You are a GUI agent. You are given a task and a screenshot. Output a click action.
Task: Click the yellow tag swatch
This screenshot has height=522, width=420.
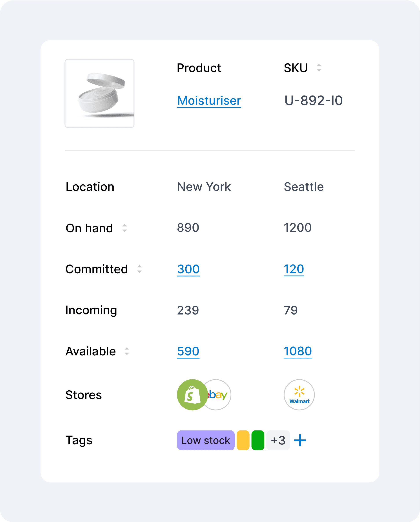click(x=243, y=440)
